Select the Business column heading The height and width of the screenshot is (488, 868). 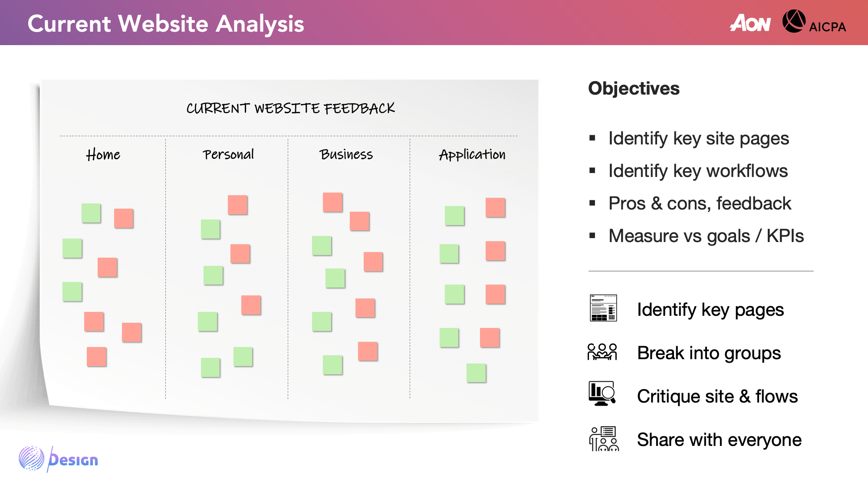pos(346,154)
